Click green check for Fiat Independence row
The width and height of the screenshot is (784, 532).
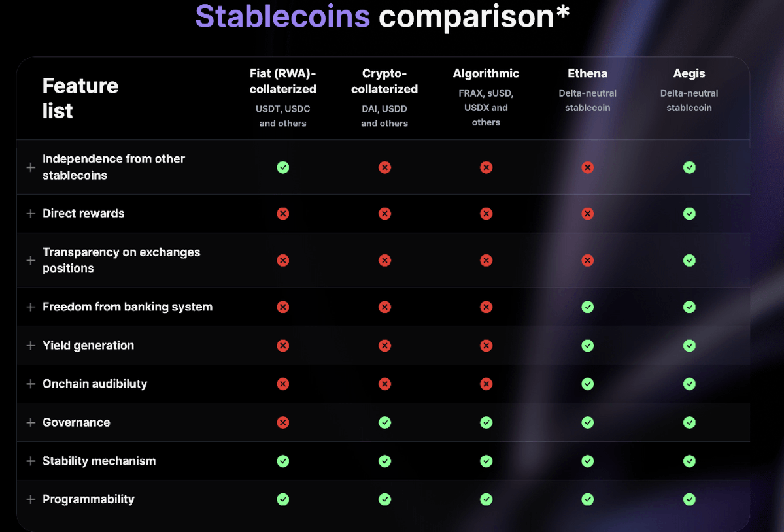coord(282,167)
